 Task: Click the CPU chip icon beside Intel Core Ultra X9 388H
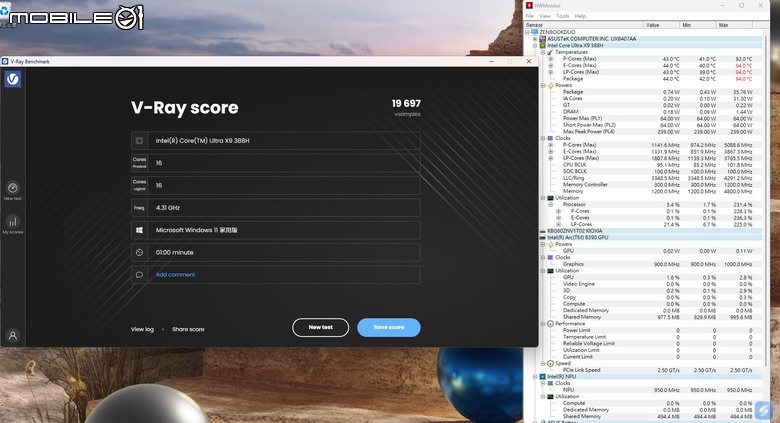[139, 141]
